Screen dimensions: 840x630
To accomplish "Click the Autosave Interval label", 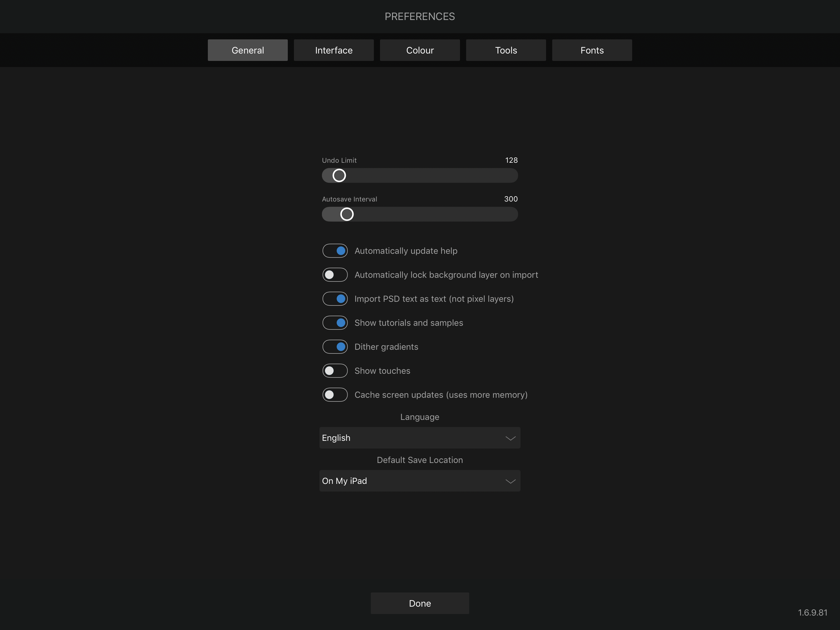I will coord(349,199).
